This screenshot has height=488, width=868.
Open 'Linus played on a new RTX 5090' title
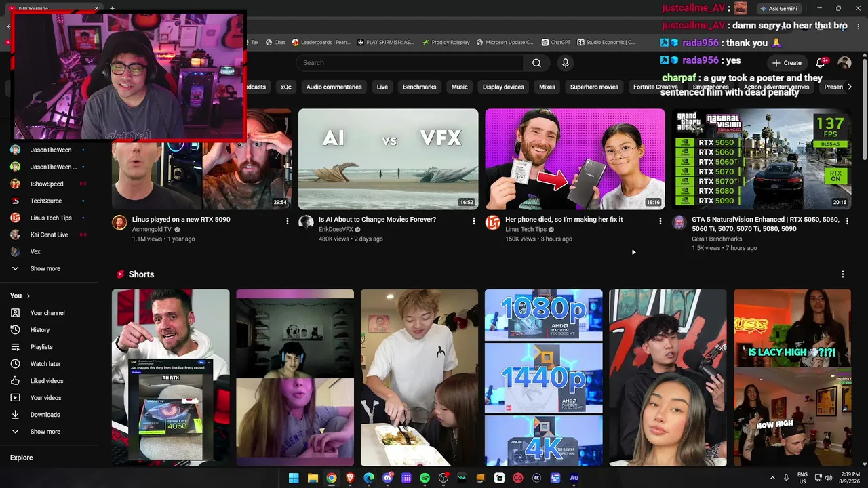coord(181,220)
